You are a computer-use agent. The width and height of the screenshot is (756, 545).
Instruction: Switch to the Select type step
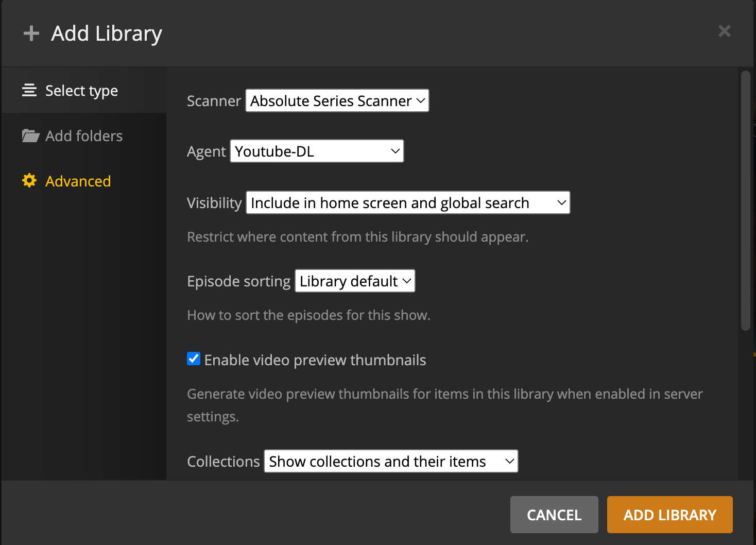81,90
